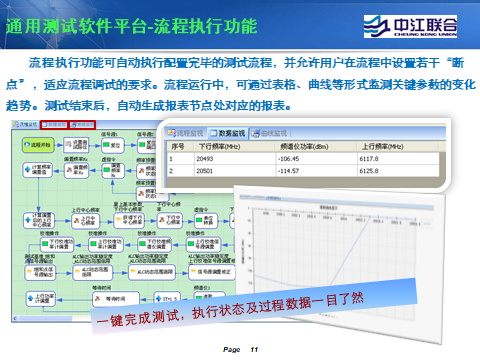Click the 上行功率计偏置 node

(41, 298)
